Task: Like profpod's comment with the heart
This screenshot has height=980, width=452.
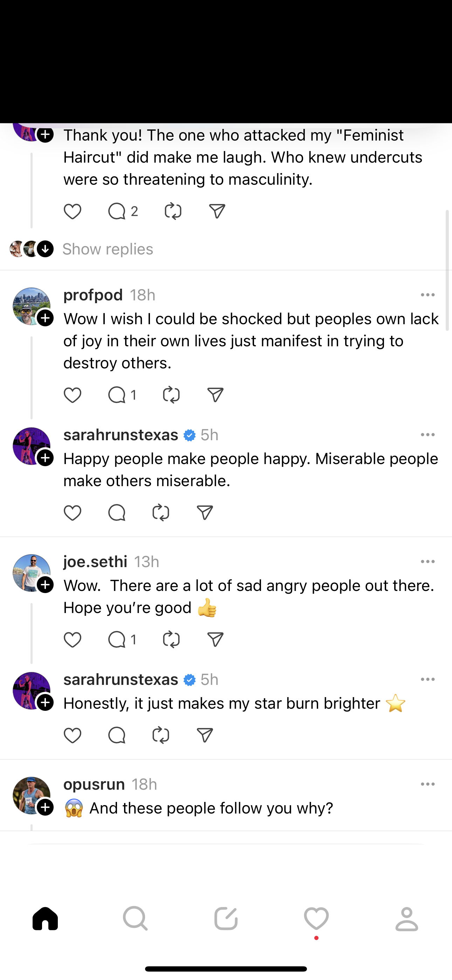Action: coord(72,395)
